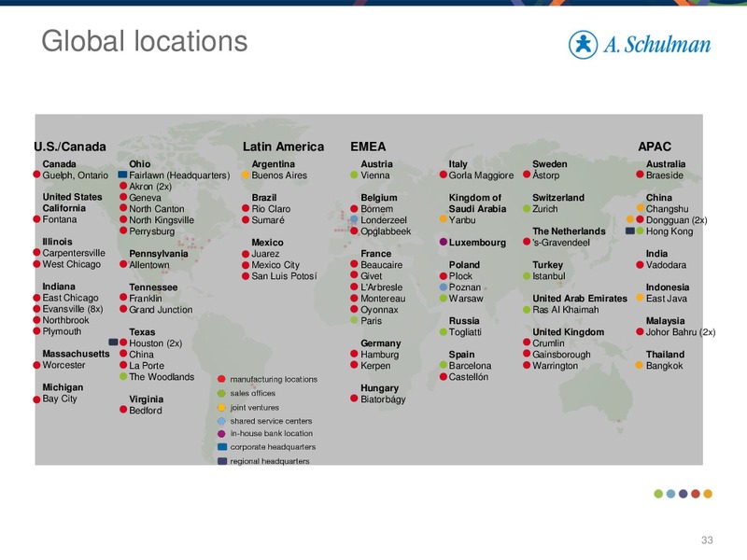The height and width of the screenshot is (560, 747).
Task: Click the Castellón entry under Spain
Action: click(x=469, y=377)
